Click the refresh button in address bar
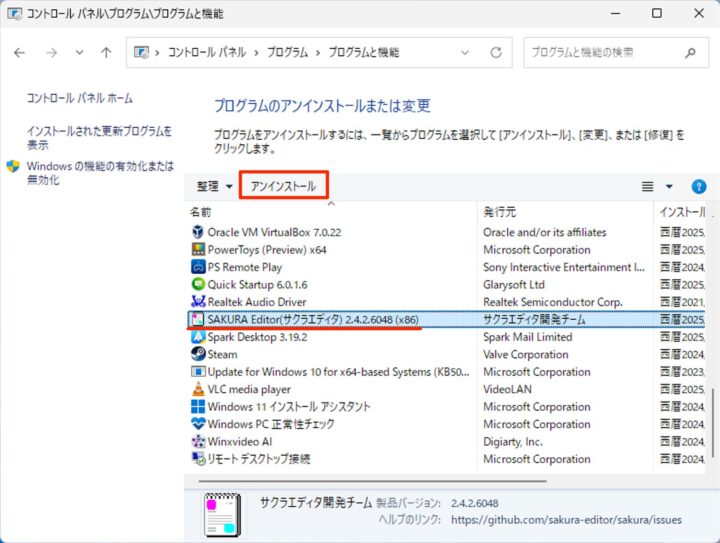720x543 pixels. [x=496, y=52]
